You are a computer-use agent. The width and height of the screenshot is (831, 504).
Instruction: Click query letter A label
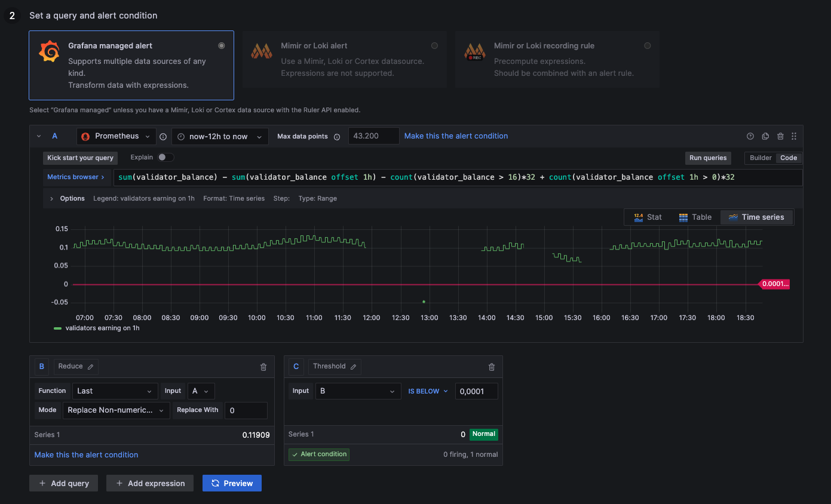click(x=55, y=136)
